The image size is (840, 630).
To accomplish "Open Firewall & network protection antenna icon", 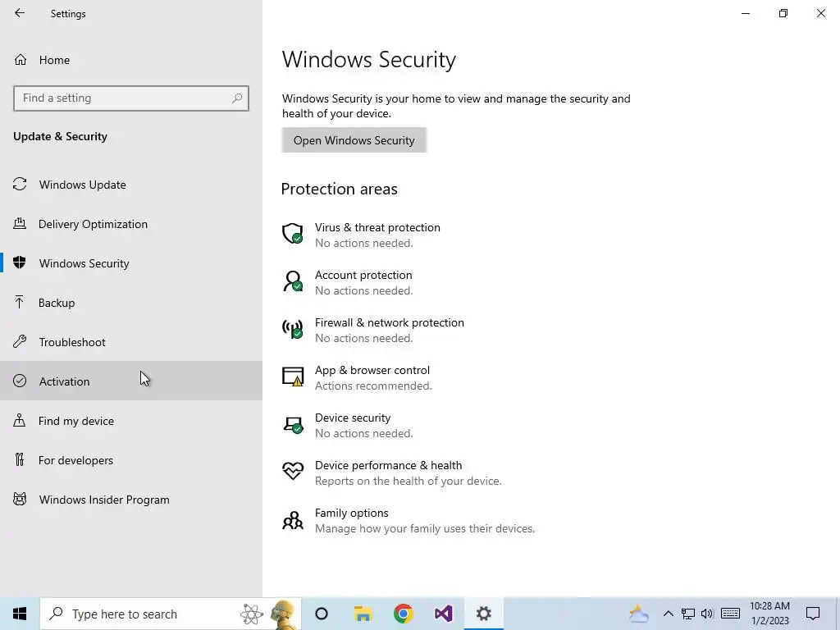I will (x=293, y=329).
